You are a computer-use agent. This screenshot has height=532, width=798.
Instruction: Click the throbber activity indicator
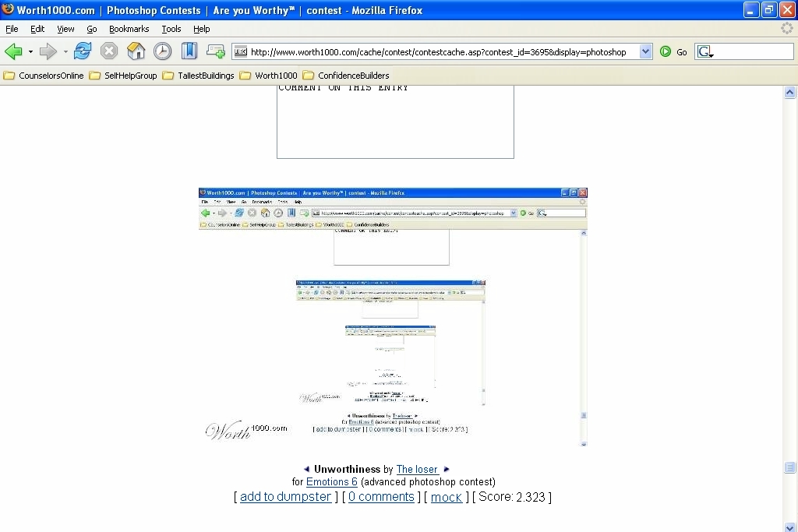coord(787,29)
